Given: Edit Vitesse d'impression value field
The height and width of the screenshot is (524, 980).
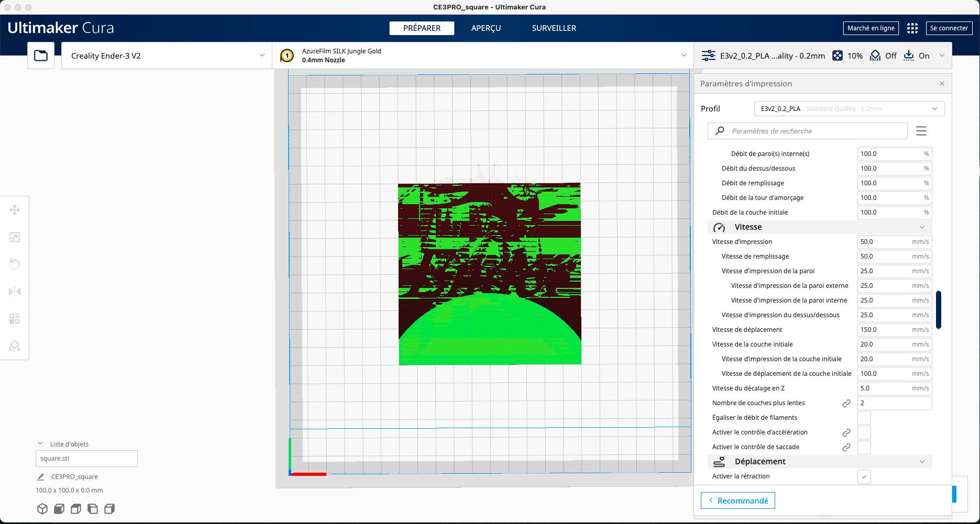Looking at the screenshot, I should coord(895,242).
